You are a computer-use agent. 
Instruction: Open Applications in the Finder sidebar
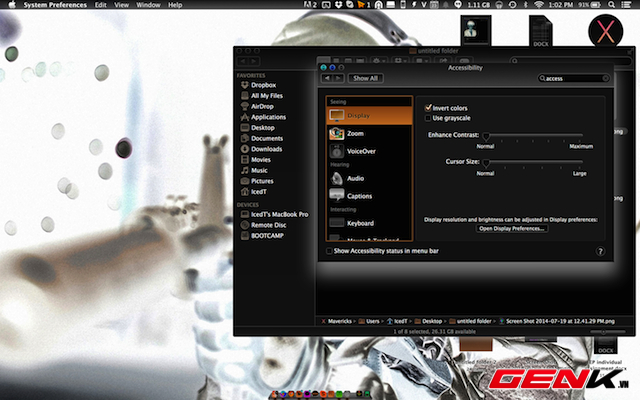click(263, 117)
